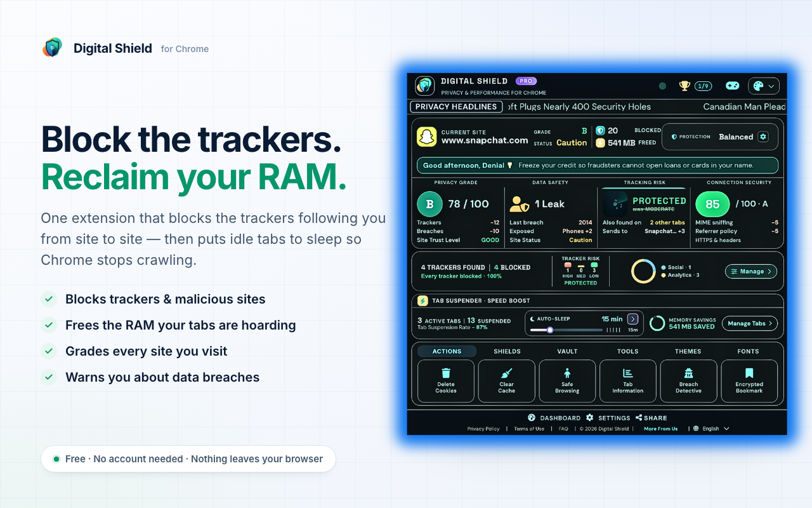
Task: Click the Tab Information chart icon
Action: [628, 373]
